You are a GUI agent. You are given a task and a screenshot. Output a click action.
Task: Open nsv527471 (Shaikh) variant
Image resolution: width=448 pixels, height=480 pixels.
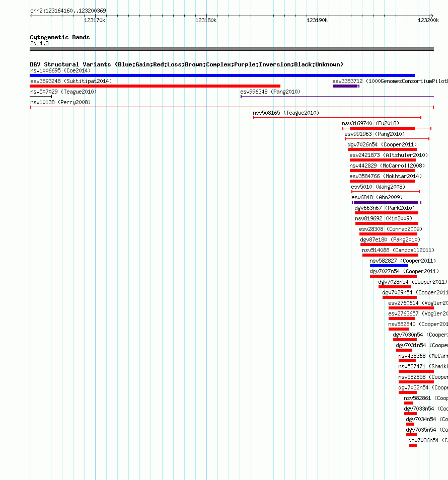(423, 366)
